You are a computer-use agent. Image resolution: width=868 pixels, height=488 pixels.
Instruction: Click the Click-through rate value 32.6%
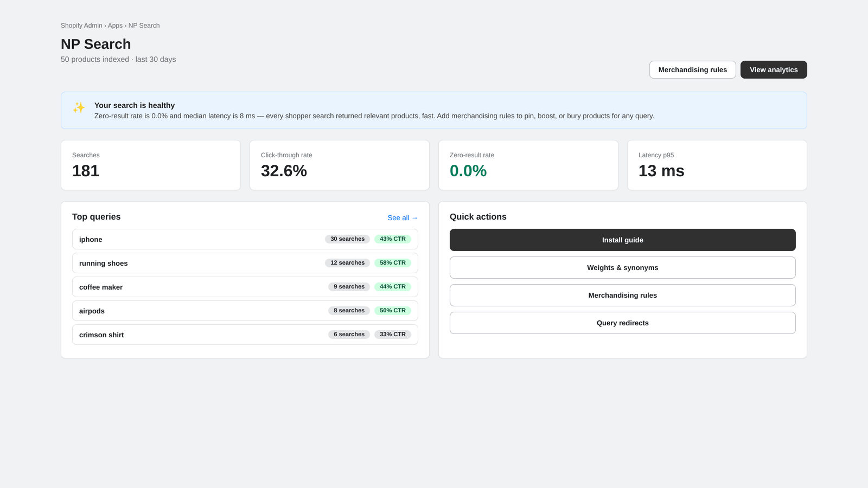tap(284, 171)
